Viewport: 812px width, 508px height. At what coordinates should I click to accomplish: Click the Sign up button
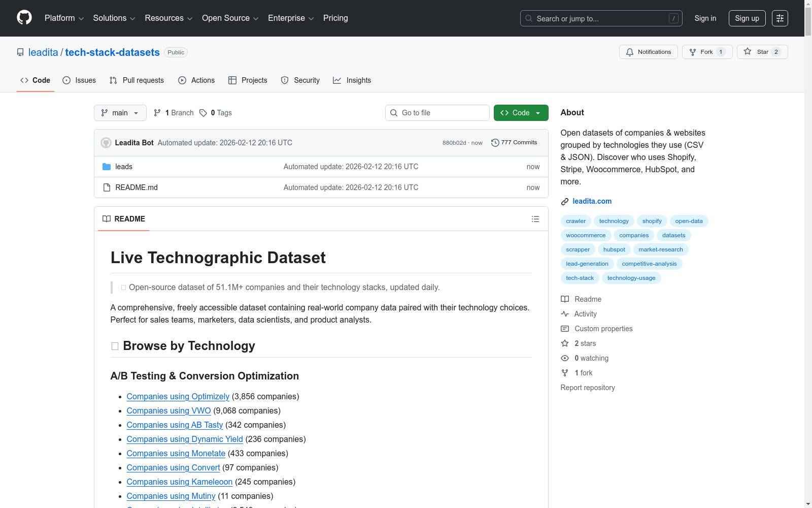(747, 18)
